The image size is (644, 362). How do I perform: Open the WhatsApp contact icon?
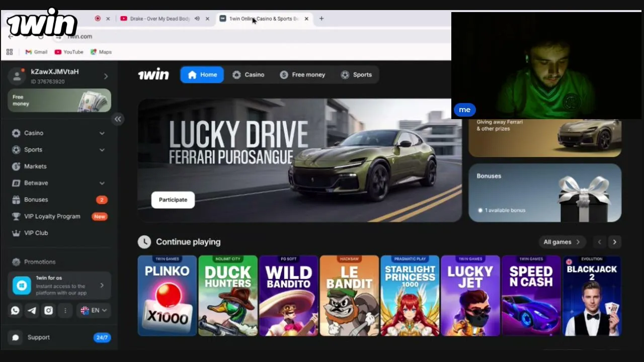[15, 311]
